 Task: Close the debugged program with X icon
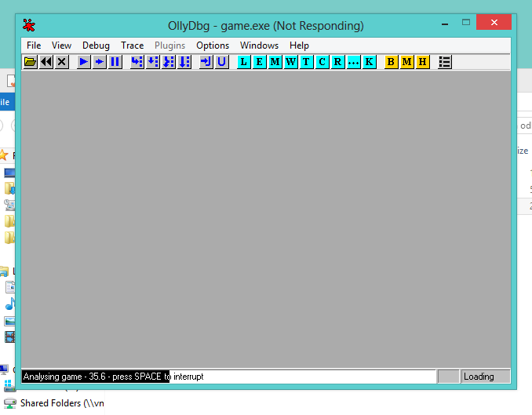pos(61,62)
